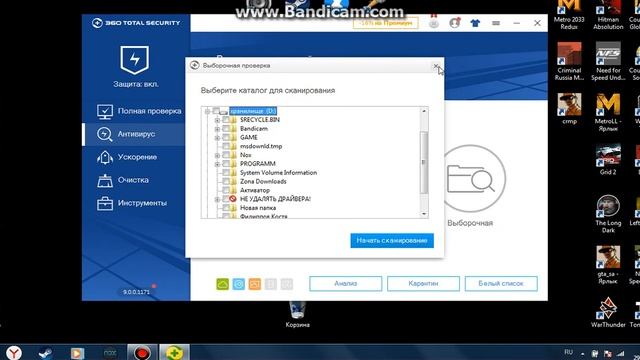640x360 pixels.
Task: Click the shield protection status icon
Action: tap(135, 60)
